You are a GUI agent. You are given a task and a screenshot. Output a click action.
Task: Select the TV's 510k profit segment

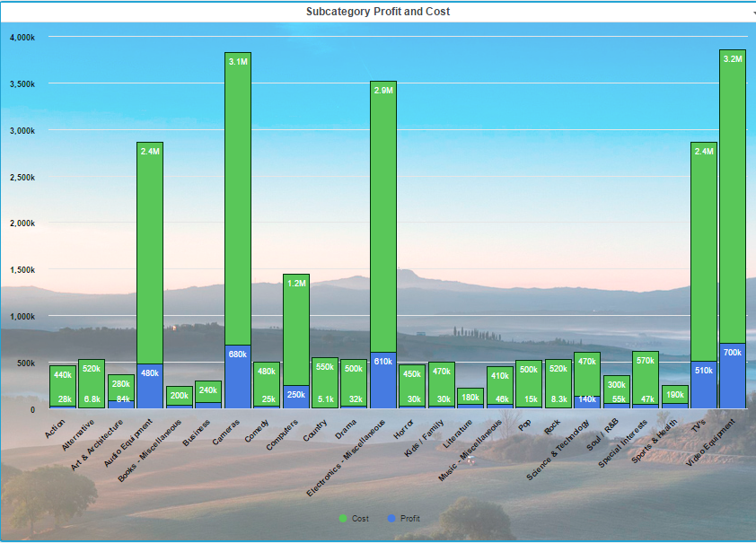point(703,385)
